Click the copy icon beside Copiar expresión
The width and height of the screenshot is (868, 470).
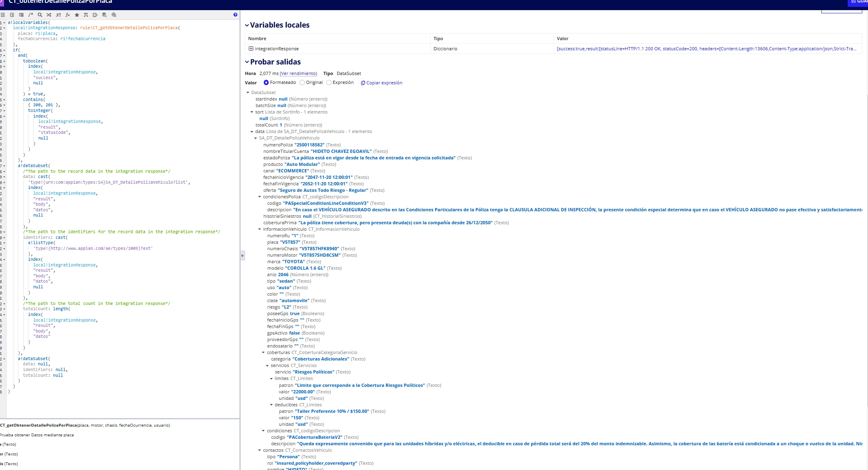[363, 83]
